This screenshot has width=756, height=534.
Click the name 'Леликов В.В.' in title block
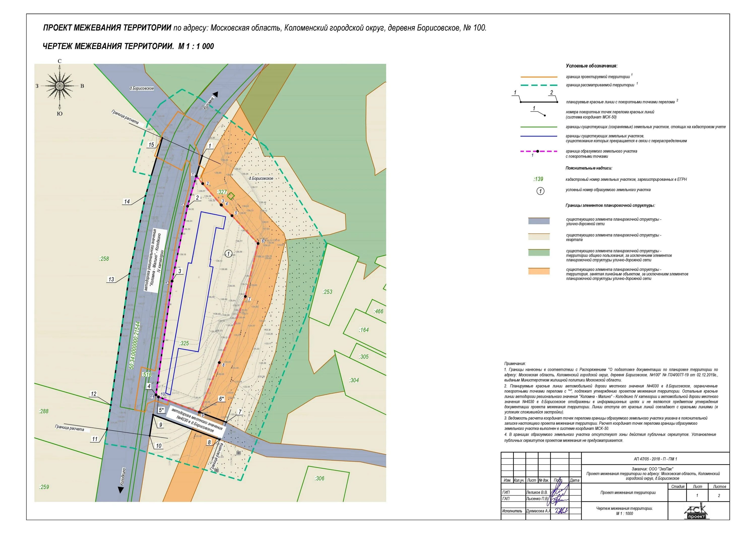(x=537, y=492)
